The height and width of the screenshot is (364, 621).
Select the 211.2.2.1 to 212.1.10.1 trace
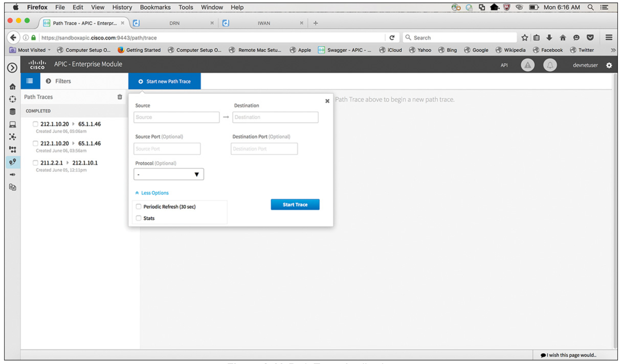pyautogui.click(x=69, y=163)
